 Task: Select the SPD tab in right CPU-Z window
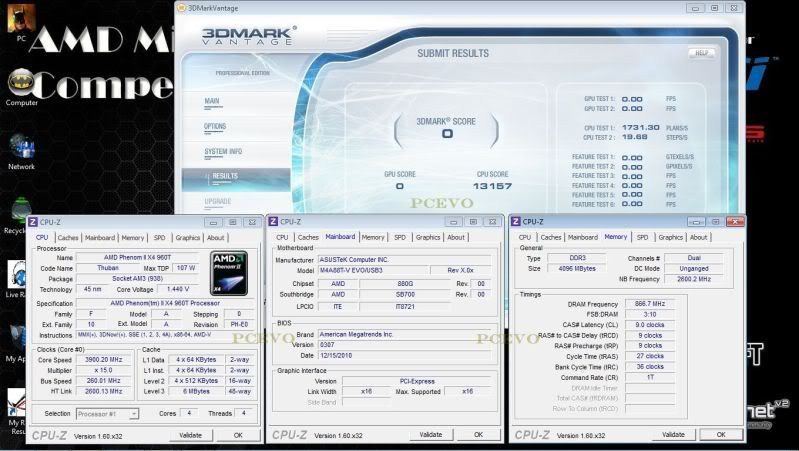click(x=642, y=238)
